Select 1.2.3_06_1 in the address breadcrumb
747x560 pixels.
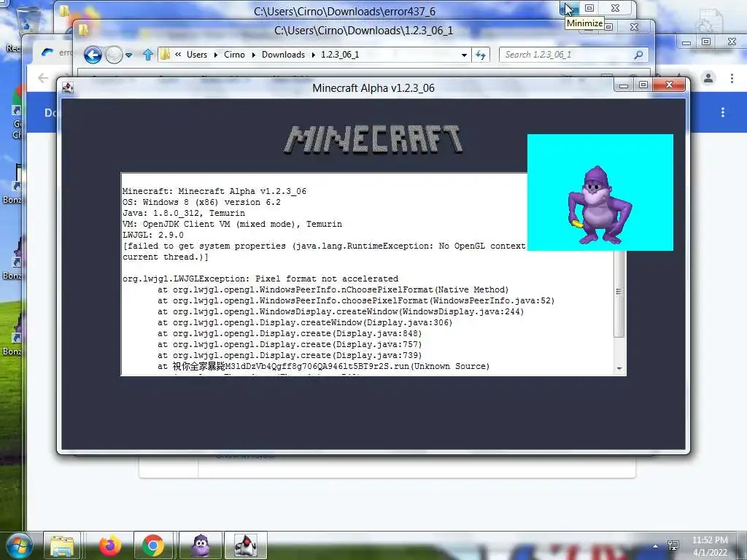(340, 55)
